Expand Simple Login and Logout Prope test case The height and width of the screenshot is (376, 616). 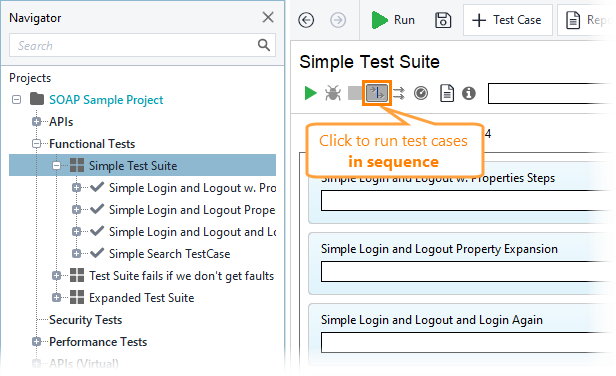pos(77,210)
